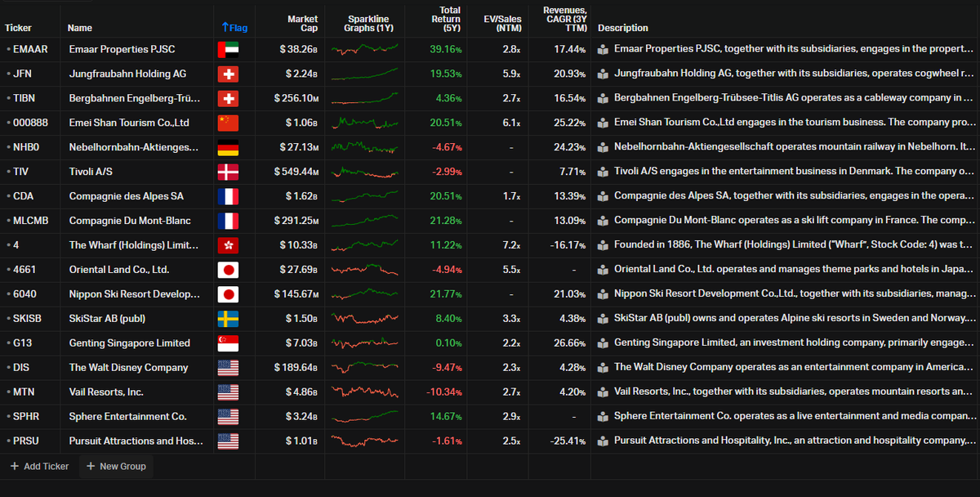Click the French flag in MLCMB row
Screen dimensions: 980x497
[x=228, y=221]
